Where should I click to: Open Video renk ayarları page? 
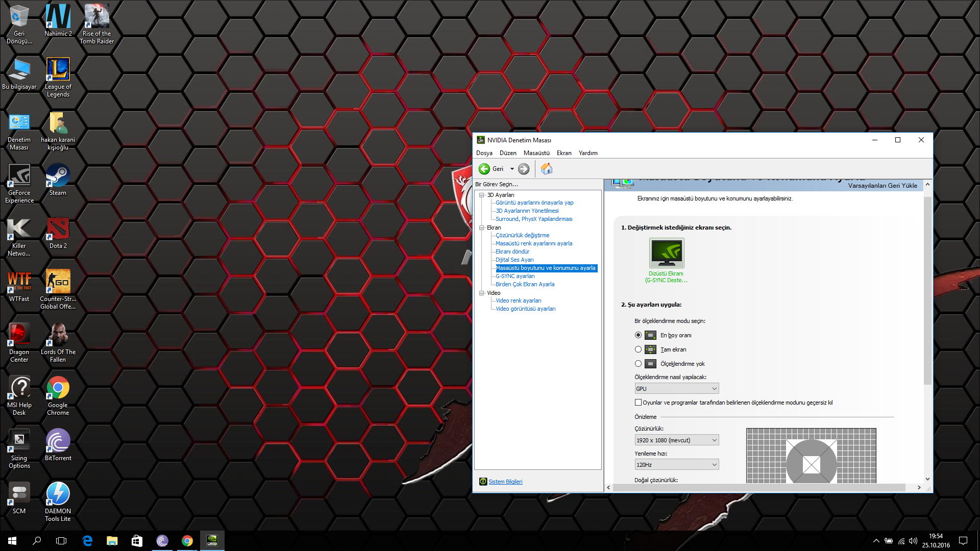pyautogui.click(x=519, y=300)
